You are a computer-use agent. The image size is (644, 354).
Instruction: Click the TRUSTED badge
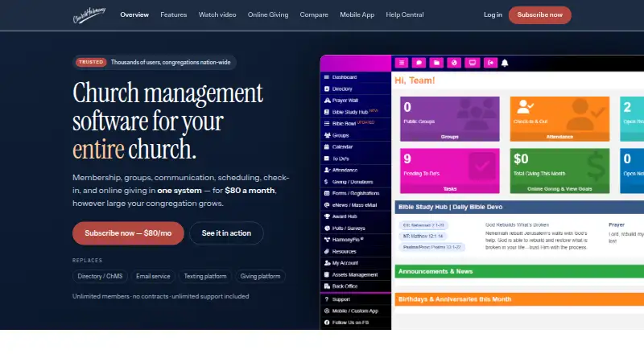[91, 63]
